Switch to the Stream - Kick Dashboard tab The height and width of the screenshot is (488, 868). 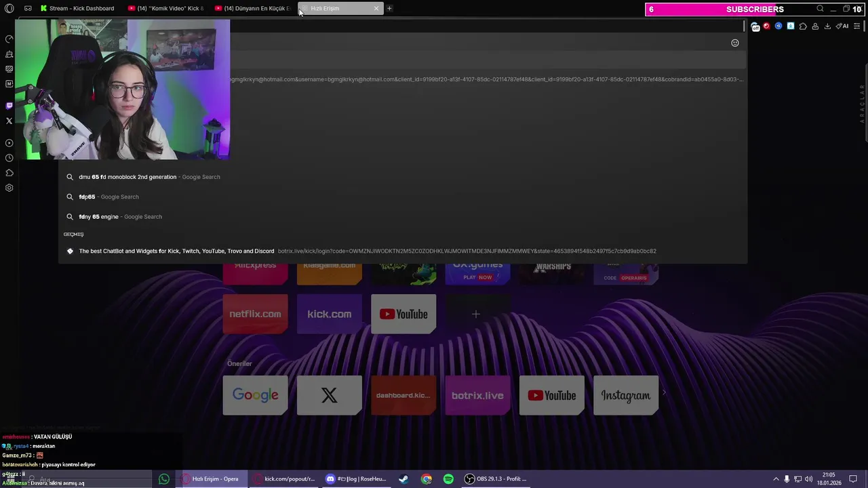click(x=77, y=8)
